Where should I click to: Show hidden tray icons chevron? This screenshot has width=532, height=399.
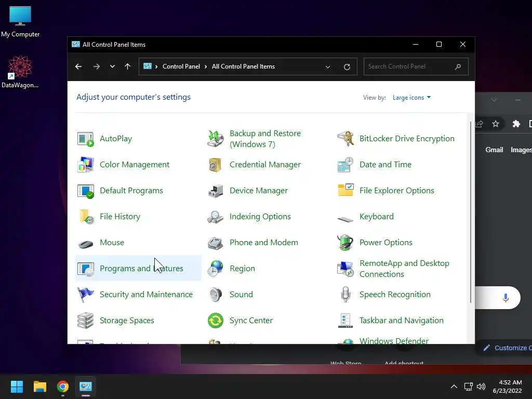(x=454, y=387)
